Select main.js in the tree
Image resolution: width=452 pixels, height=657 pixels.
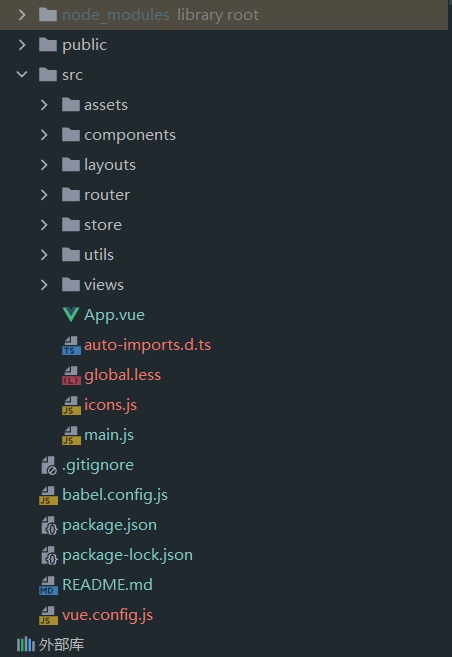(109, 435)
